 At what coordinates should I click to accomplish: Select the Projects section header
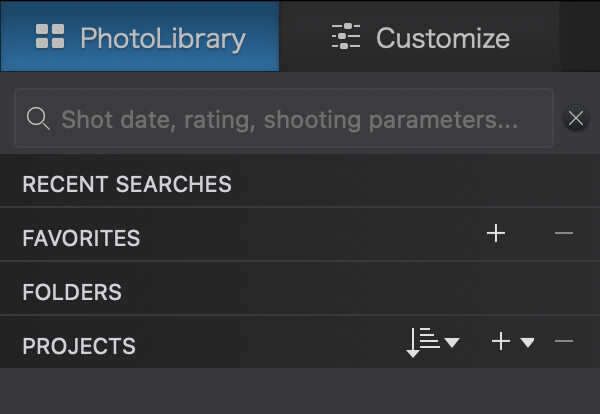pyautogui.click(x=79, y=346)
